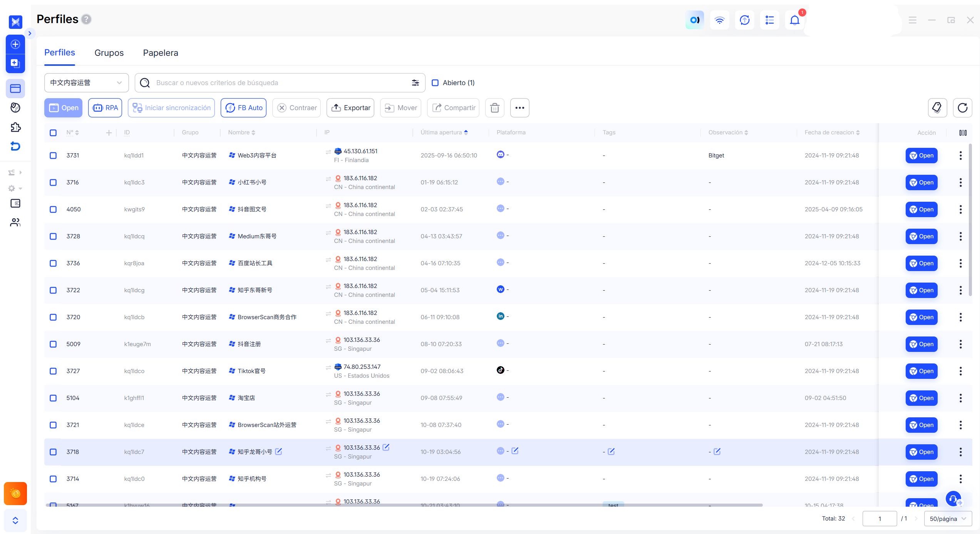The image size is (980, 534).
Task: Check the row 5104 checkbox
Action: point(53,398)
